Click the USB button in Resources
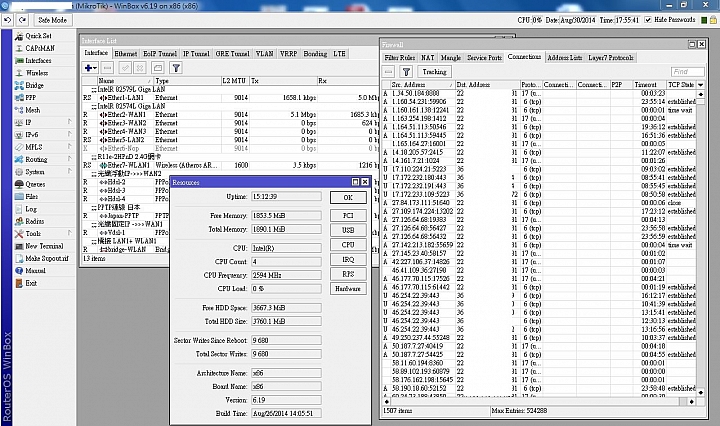720x426 pixels. click(x=348, y=230)
